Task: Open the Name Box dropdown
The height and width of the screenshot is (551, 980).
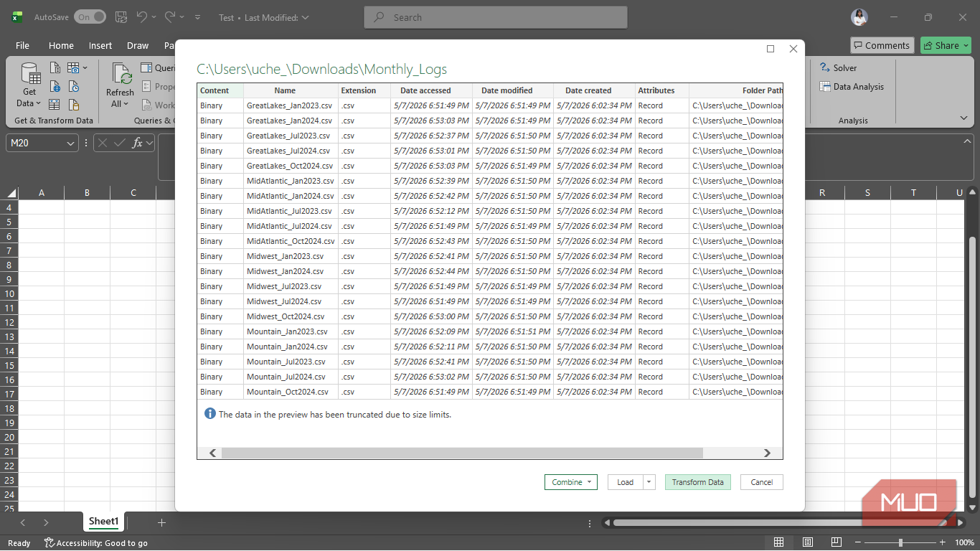Action: point(70,143)
